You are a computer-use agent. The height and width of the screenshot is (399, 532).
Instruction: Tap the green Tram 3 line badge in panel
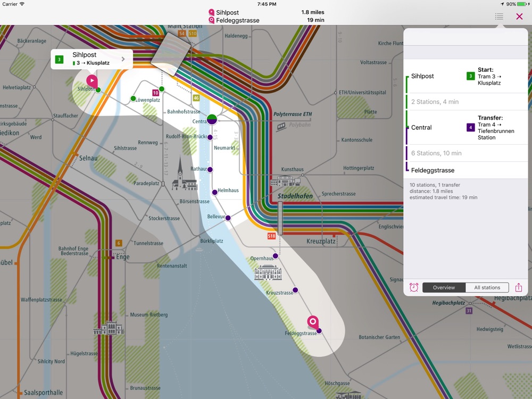click(x=471, y=76)
